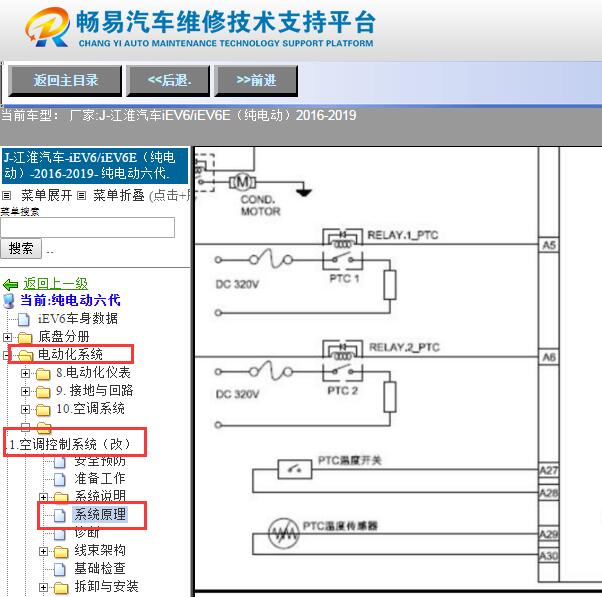The image size is (602, 597).
Task: Select the 电动化系统 tree item
Action: [70, 354]
